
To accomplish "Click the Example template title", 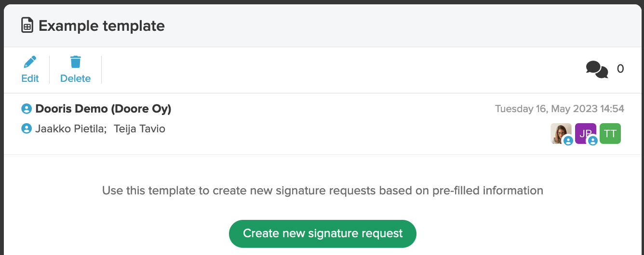I will (x=102, y=25).
